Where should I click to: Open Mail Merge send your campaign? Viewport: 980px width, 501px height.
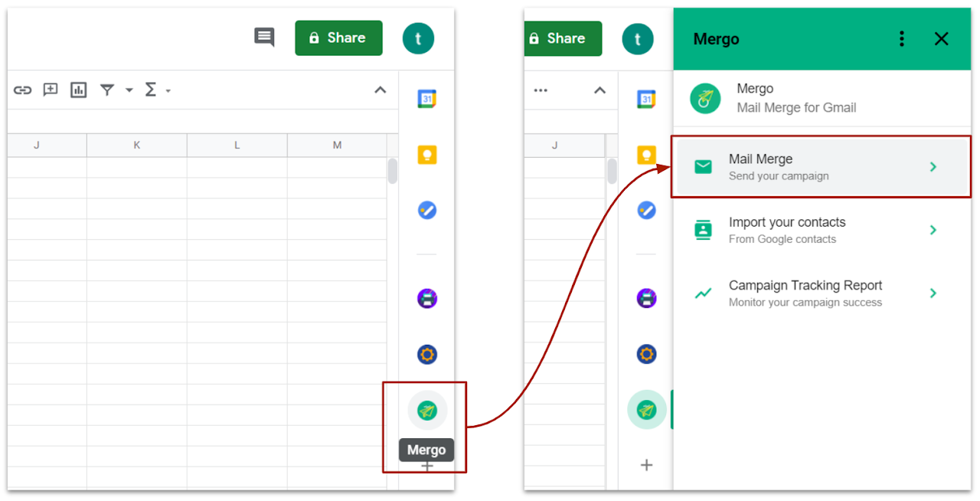(x=821, y=167)
